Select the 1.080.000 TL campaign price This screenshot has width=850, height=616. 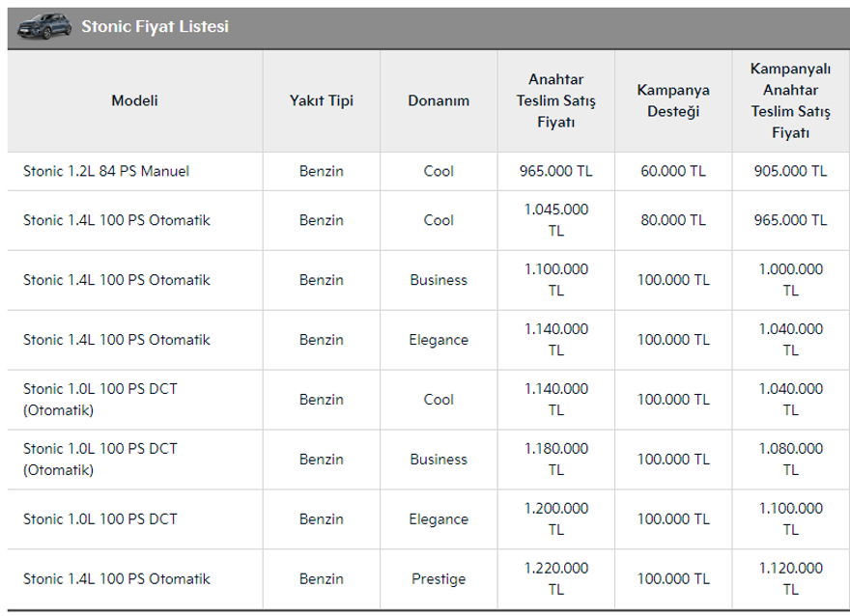(x=790, y=460)
